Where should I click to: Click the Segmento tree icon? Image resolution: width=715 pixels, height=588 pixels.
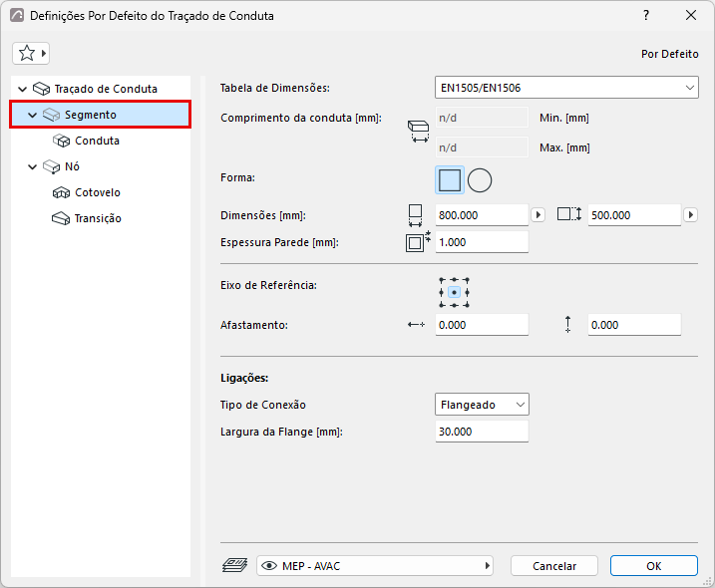[x=52, y=115]
